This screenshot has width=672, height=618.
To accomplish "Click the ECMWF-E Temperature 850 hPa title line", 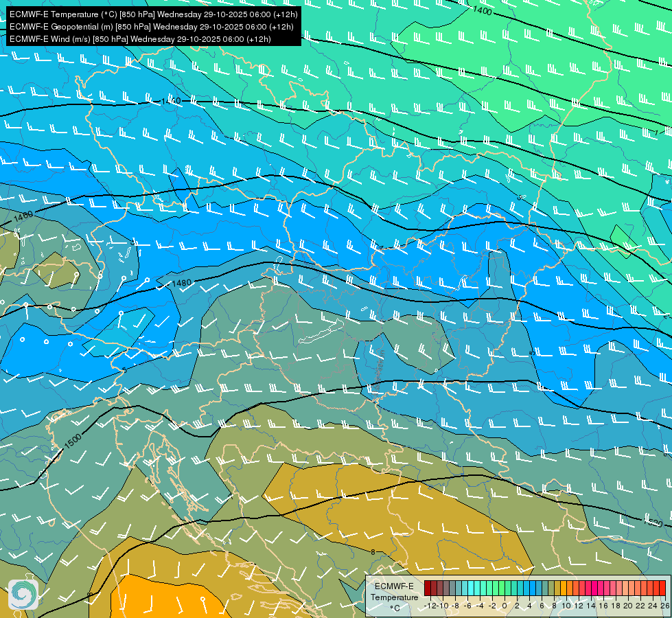I will [x=154, y=14].
